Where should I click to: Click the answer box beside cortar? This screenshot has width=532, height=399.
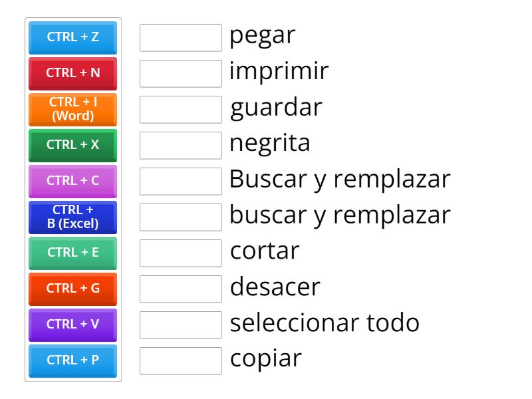(180, 252)
